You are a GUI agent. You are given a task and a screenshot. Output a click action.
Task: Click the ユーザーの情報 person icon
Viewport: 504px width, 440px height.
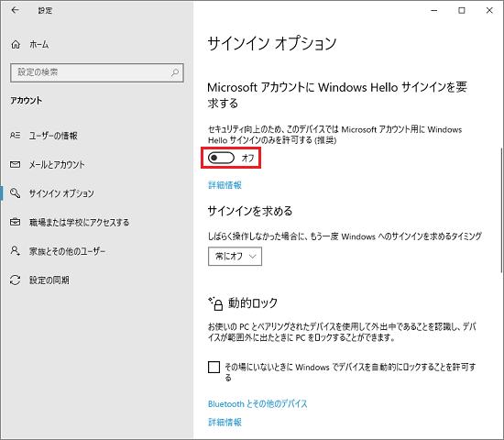pos(15,136)
